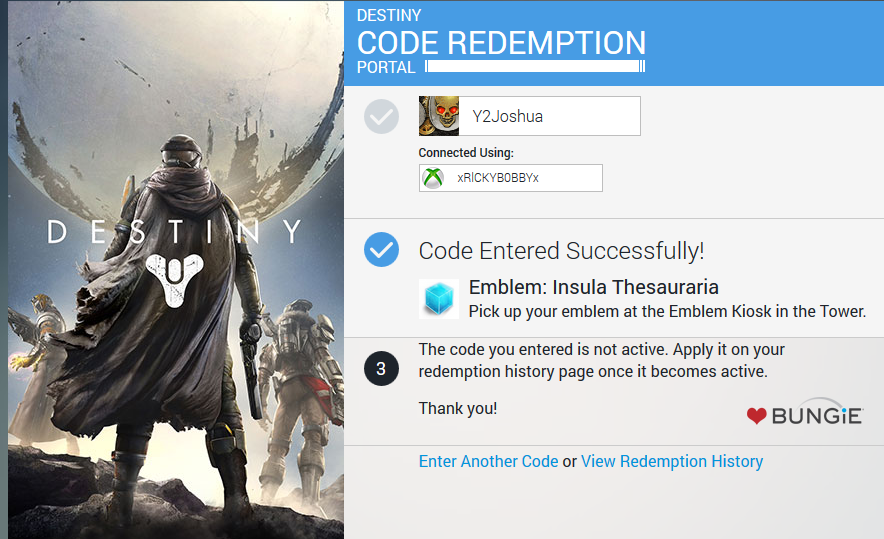Click the PORTAL label in header
This screenshot has height=539, width=884.
coord(386,67)
